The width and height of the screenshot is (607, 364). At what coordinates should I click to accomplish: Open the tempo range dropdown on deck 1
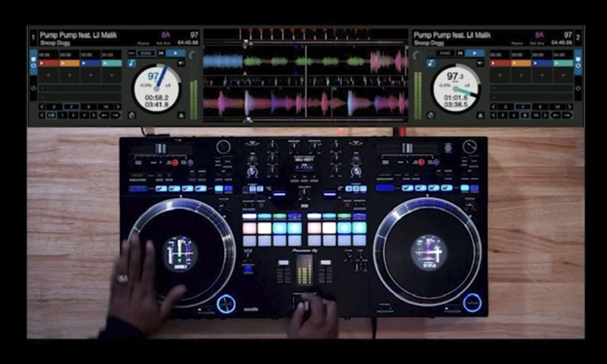[x=181, y=63]
